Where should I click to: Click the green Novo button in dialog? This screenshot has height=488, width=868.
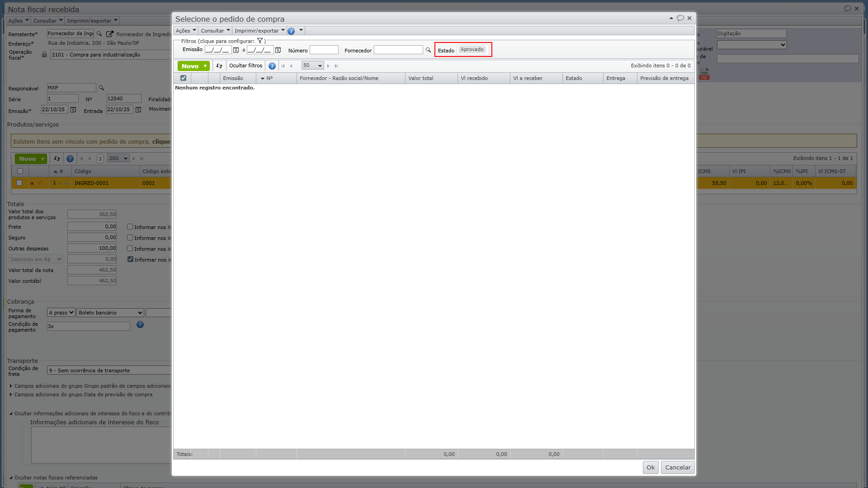tap(190, 66)
